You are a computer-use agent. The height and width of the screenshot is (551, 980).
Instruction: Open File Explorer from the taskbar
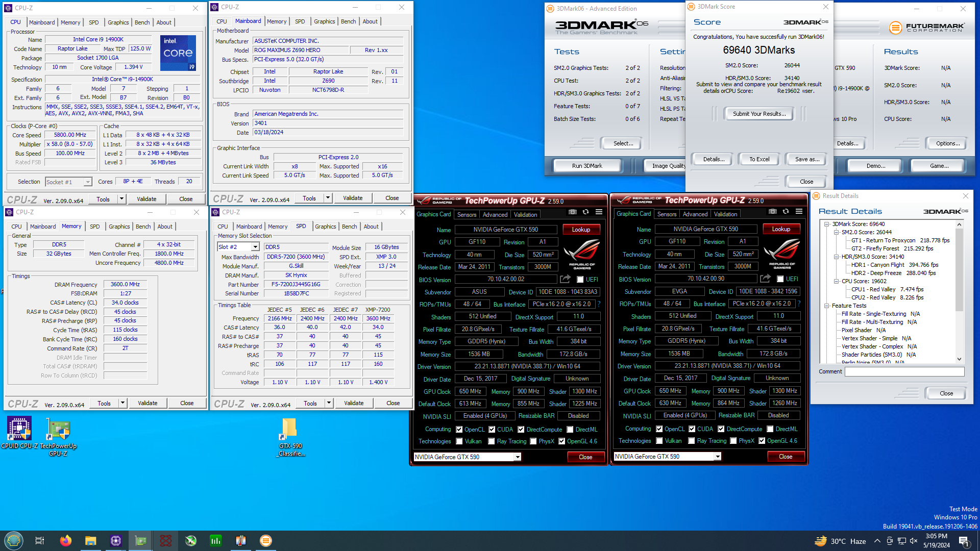click(x=91, y=541)
